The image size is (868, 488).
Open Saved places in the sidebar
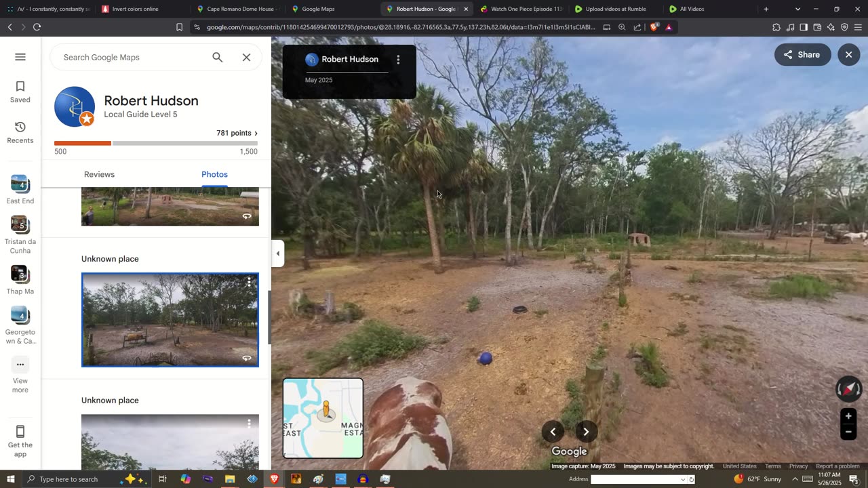point(20,92)
